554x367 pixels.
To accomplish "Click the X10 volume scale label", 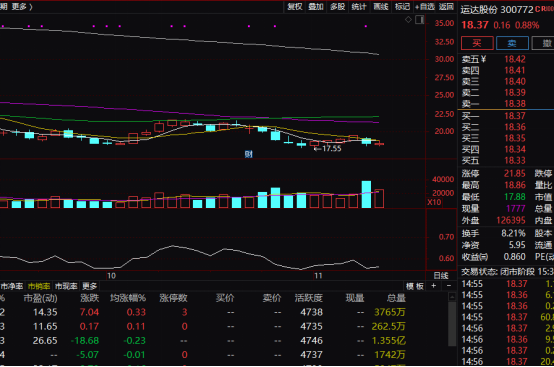I will click(434, 202).
